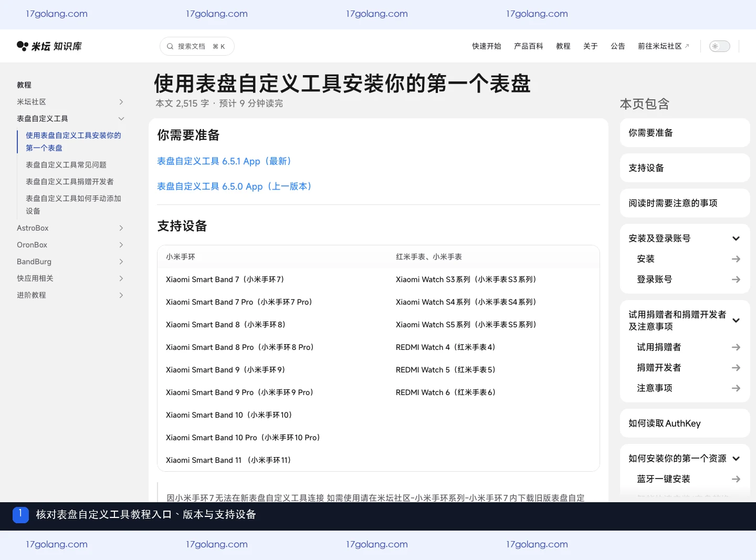Open the 快速开始 menu
Viewport: 756px width, 560px height.
487,46
